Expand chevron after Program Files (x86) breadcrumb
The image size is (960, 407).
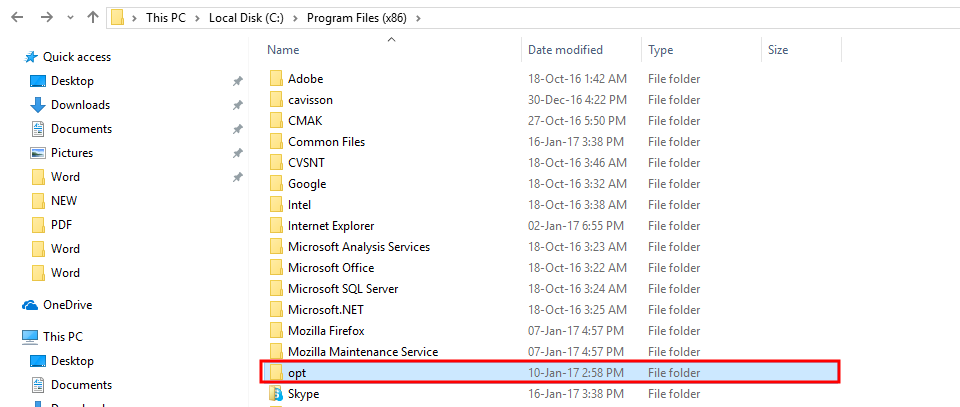(419, 18)
